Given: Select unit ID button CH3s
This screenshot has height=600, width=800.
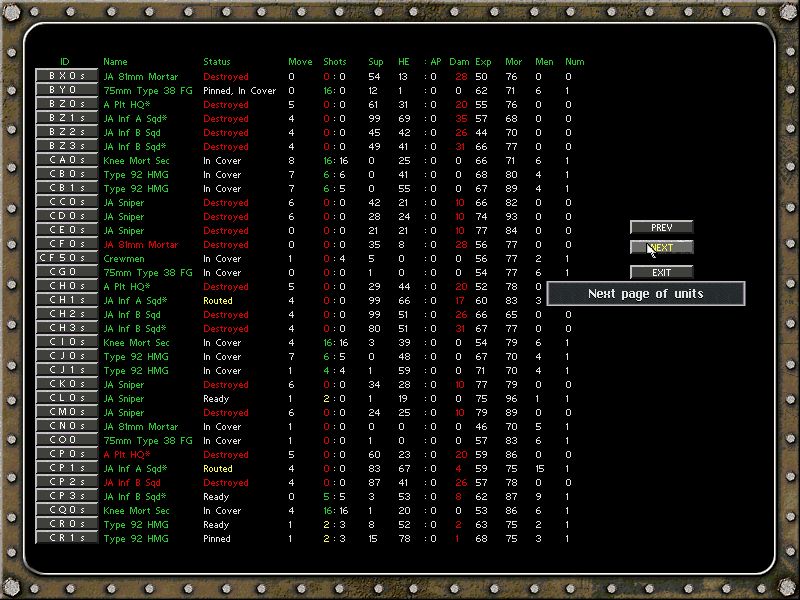Looking at the screenshot, I should (66, 328).
